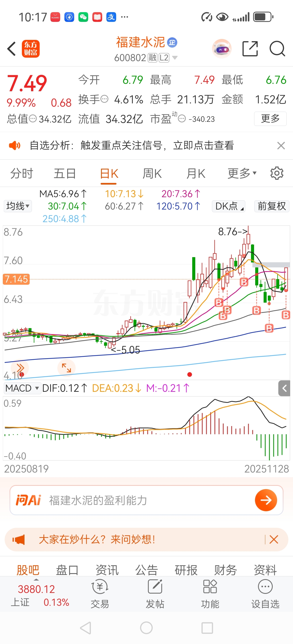
Task: Tap info icon beside 换手
Action: click(104, 99)
